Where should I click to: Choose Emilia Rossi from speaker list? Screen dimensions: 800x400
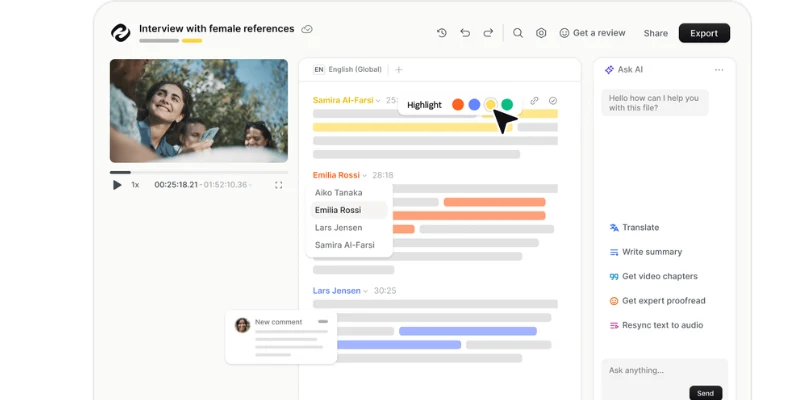tap(349, 210)
